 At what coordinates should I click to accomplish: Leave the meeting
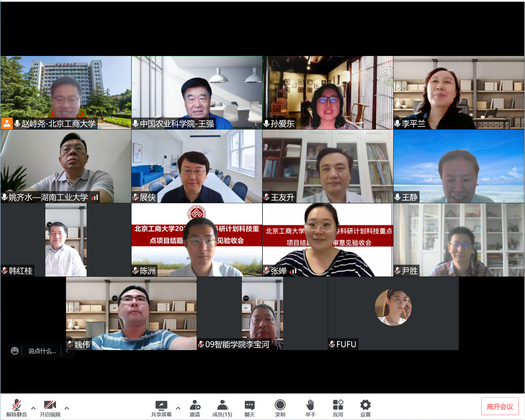[499, 406]
